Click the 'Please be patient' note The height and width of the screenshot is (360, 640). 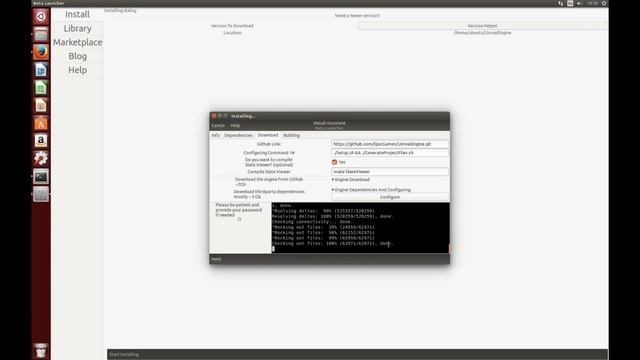point(239,210)
